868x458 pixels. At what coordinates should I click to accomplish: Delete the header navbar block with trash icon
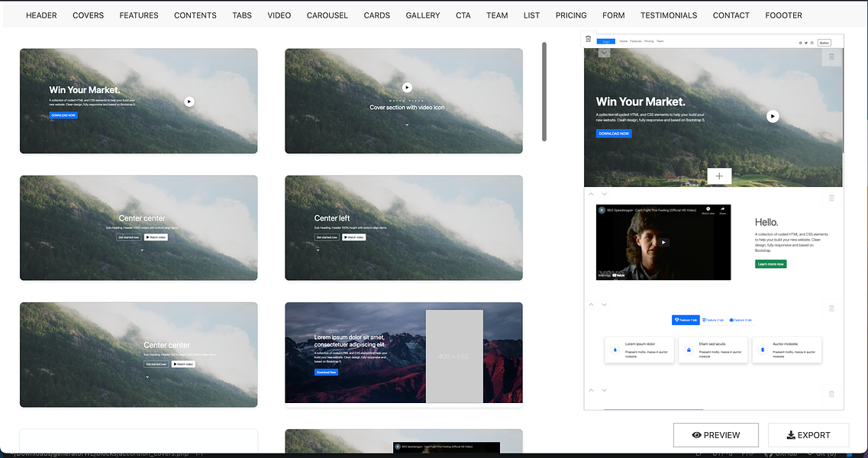[589, 39]
